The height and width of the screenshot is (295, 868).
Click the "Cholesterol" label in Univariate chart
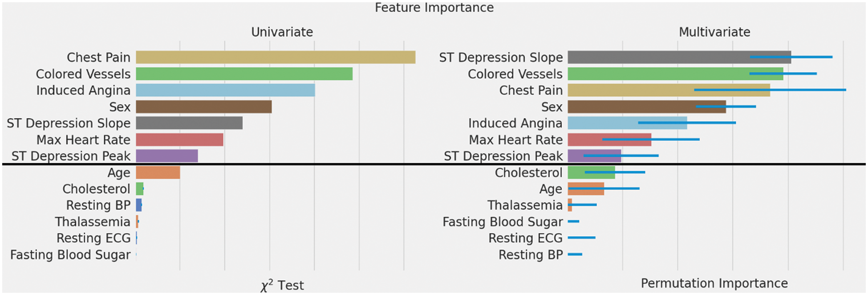coord(96,189)
